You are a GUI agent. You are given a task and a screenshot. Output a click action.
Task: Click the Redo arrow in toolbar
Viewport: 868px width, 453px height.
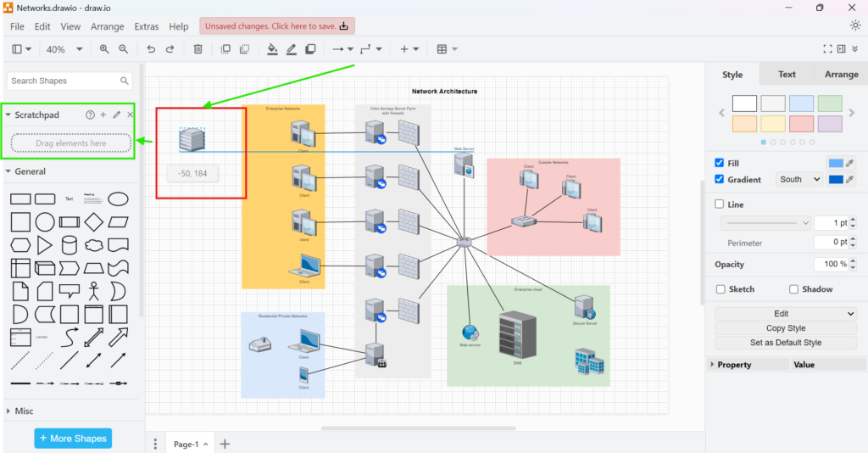pos(170,49)
